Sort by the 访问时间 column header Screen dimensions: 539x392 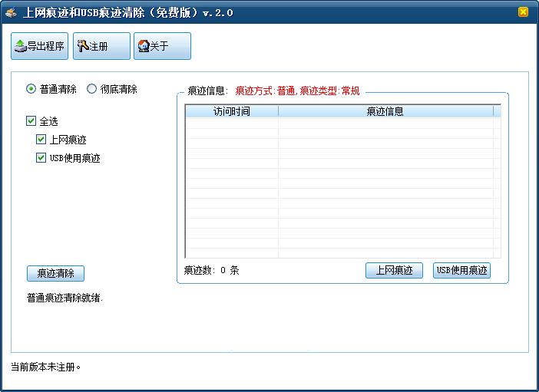tap(231, 111)
